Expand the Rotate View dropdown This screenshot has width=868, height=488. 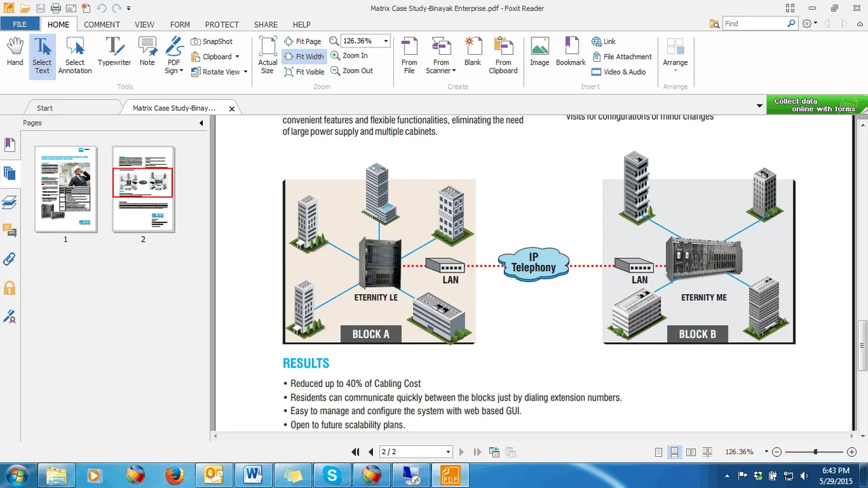245,72
